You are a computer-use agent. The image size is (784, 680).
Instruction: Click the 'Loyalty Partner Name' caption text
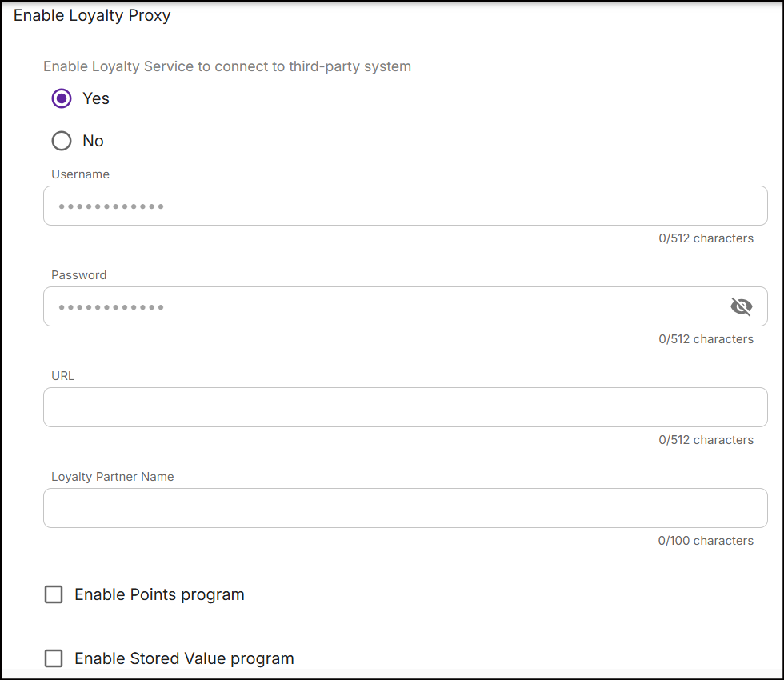click(112, 476)
